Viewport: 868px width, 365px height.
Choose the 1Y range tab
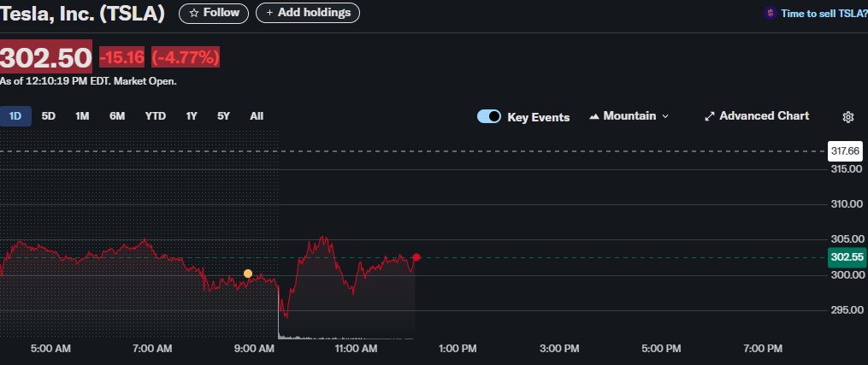(x=192, y=116)
